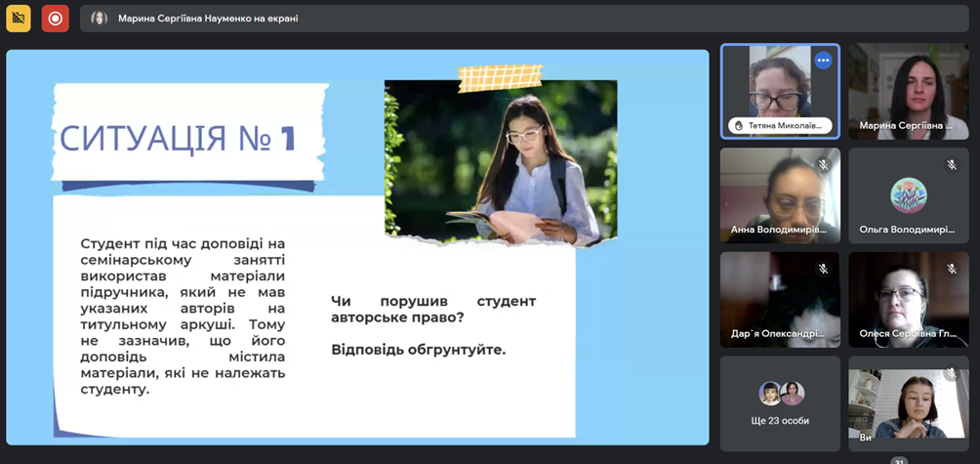The height and width of the screenshot is (464, 980).
Task: Select the Дар`я Олександрі… video tile
Action: click(x=780, y=300)
